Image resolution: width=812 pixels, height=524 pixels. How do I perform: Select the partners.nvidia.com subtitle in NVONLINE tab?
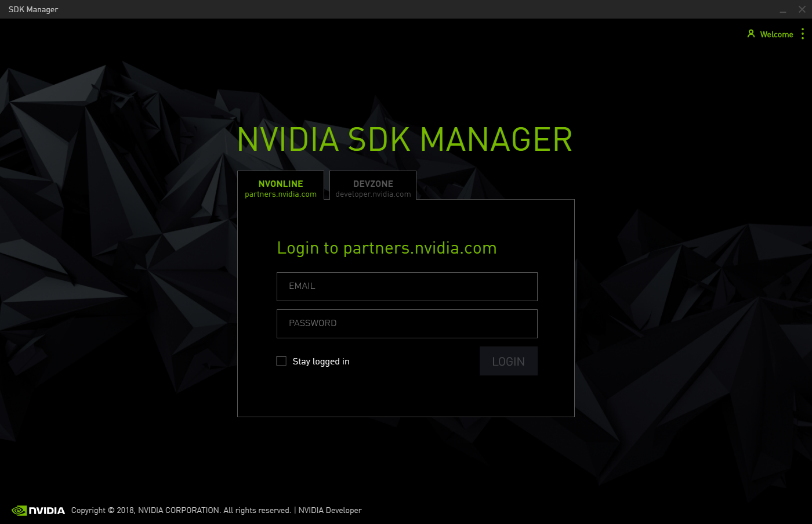pos(281,194)
